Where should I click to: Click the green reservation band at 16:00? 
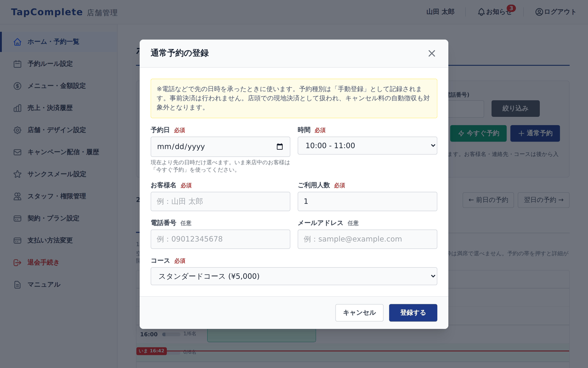click(x=262, y=335)
